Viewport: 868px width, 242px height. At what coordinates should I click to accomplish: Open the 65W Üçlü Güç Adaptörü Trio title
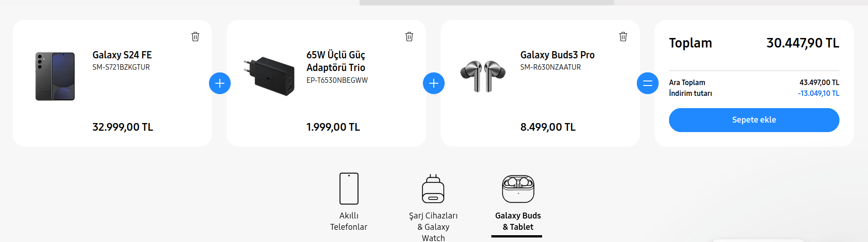pyautogui.click(x=336, y=61)
